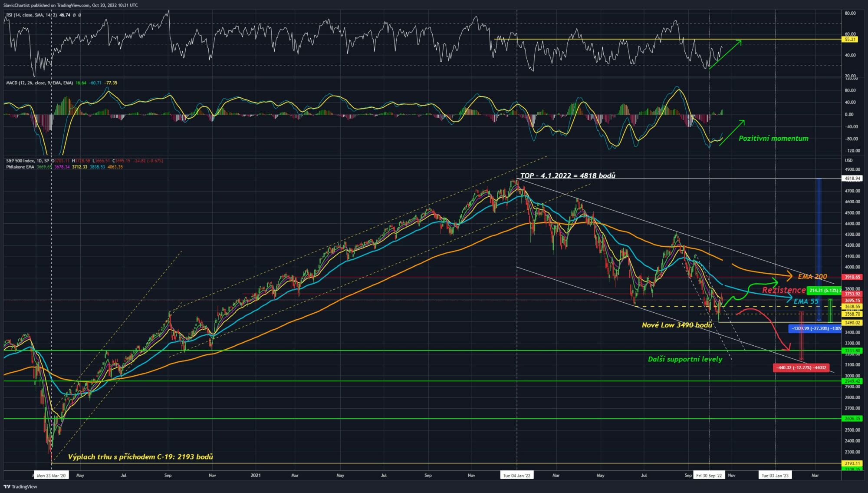Click the green 2949.42 support price label
Image resolution: width=868 pixels, height=493 pixels.
852,381
